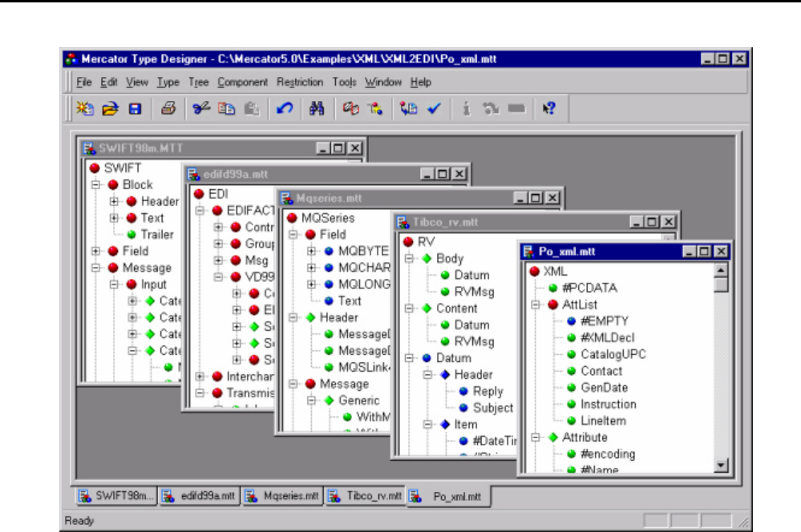Click the greyed Paste clipboard icon
This screenshot has height=532, width=801.
click(251, 109)
